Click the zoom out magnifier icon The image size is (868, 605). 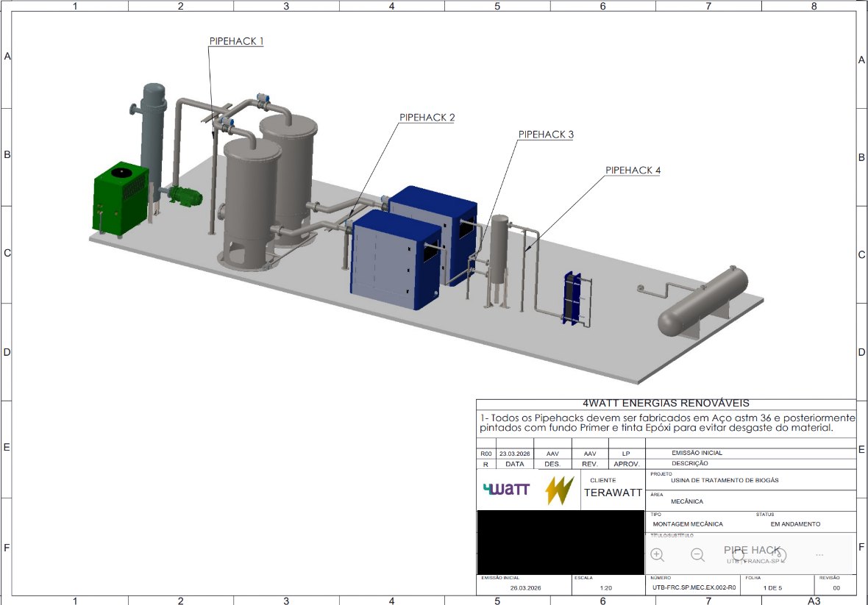click(x=698, y=555)
